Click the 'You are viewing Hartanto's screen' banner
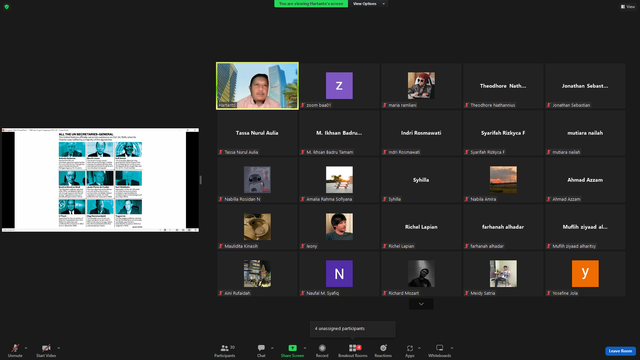 pyautogui.click(x=311, y=4)
